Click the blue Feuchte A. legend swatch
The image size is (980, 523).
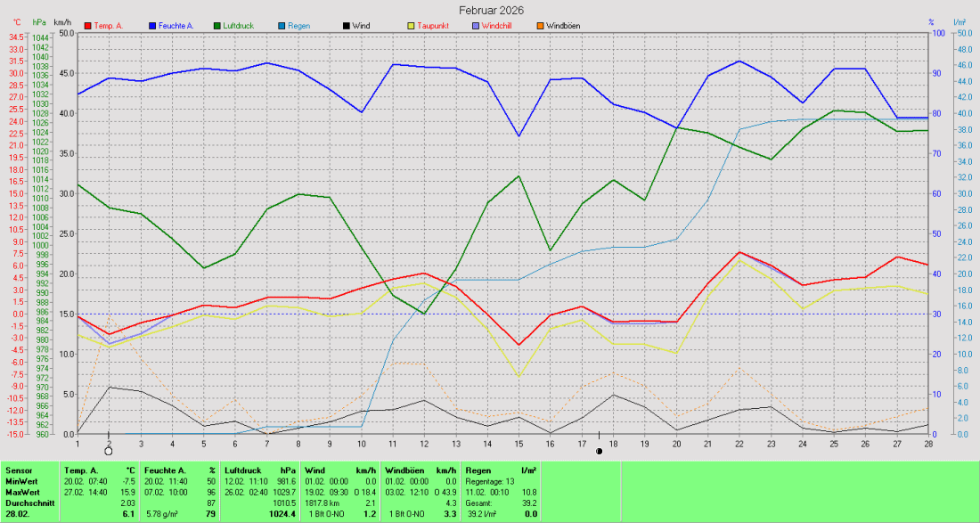click(153, 26)
